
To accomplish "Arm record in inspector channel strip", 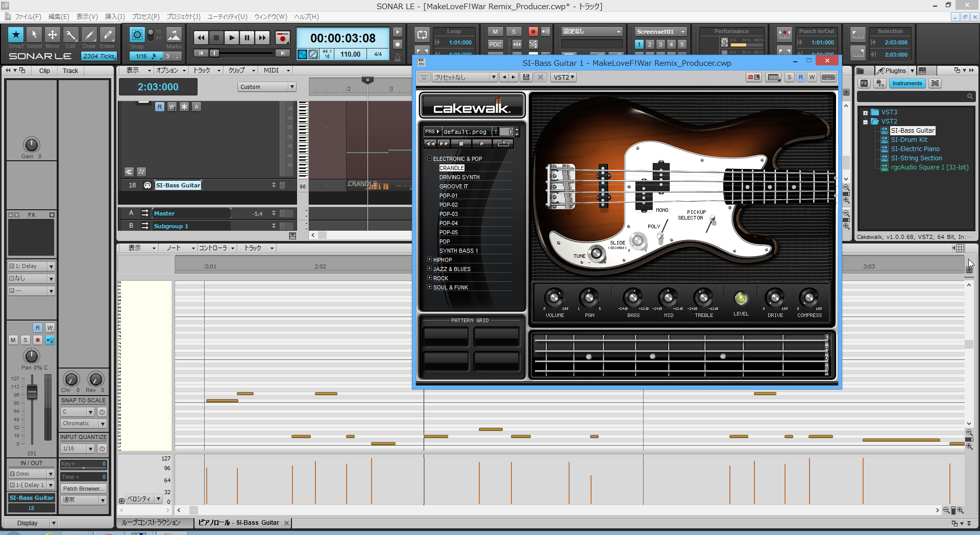I will [38, 340].
